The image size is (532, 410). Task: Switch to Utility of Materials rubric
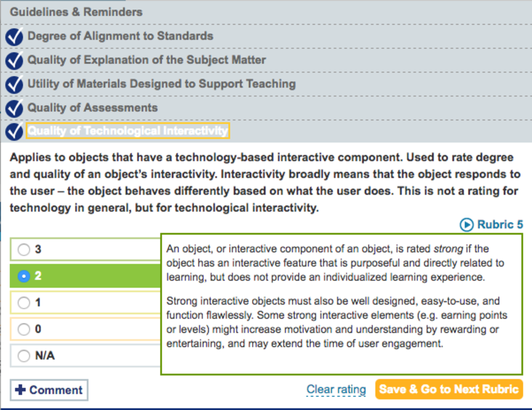click(x=162, y=84)
